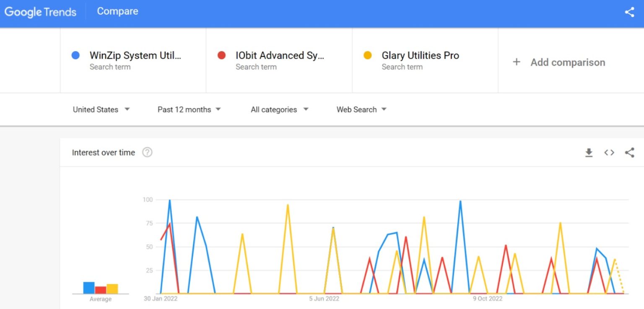Screen dimensions: 644x309
Task: Edit the IObit Advanced search term
Action: pos(280,56)
